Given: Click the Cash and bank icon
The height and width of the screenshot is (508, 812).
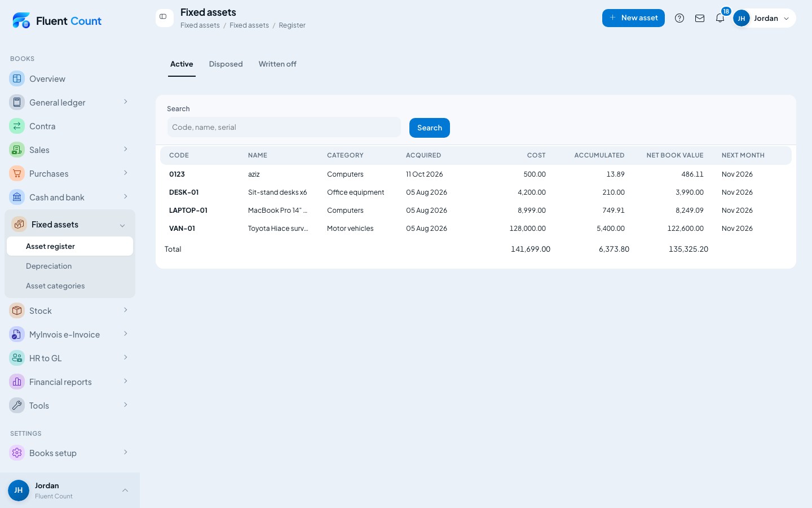Looking at the screenshot, I should [17, 197].
